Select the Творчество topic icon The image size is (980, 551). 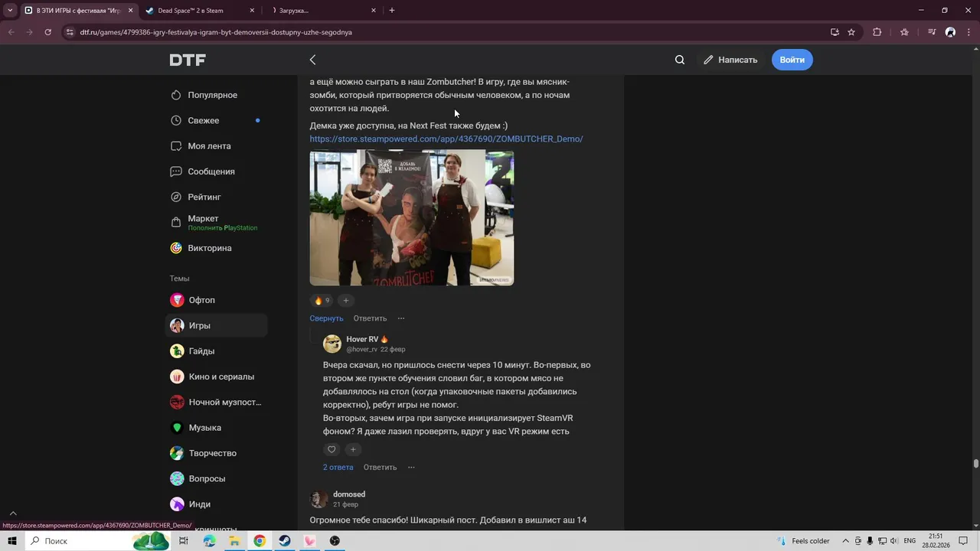click(x=177, y=453)
